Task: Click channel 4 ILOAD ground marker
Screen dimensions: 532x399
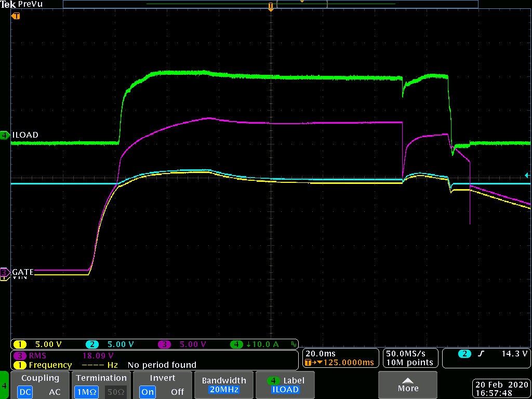Action: tap(5, 135)
